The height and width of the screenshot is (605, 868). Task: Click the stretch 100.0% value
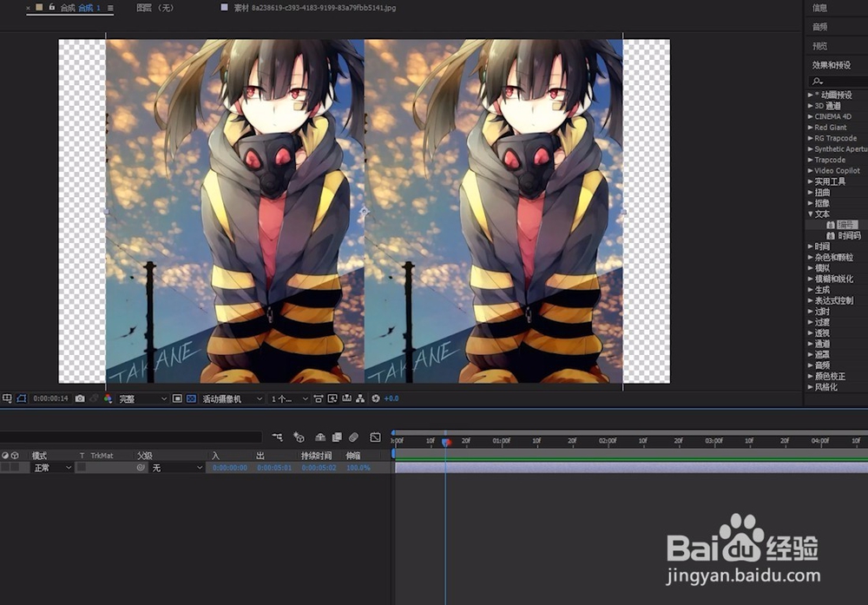pyautogui.click(x=358, y=468)
